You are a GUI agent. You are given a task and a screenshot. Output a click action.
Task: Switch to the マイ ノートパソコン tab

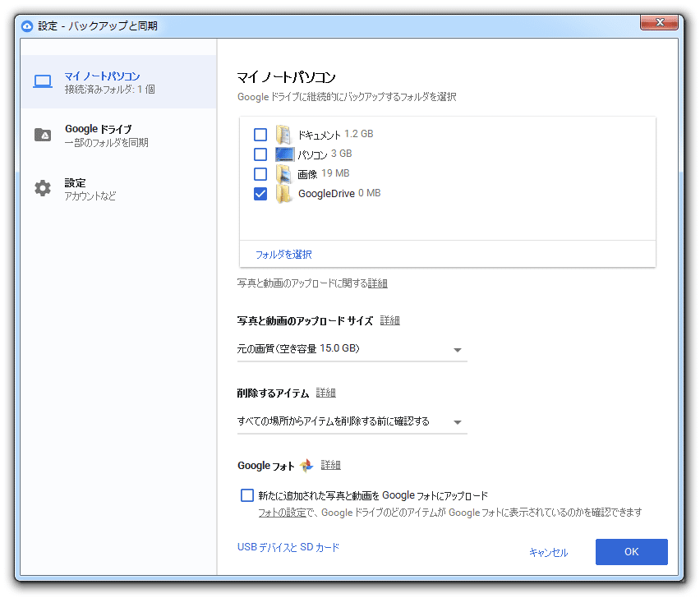click(x=118, y=81)
